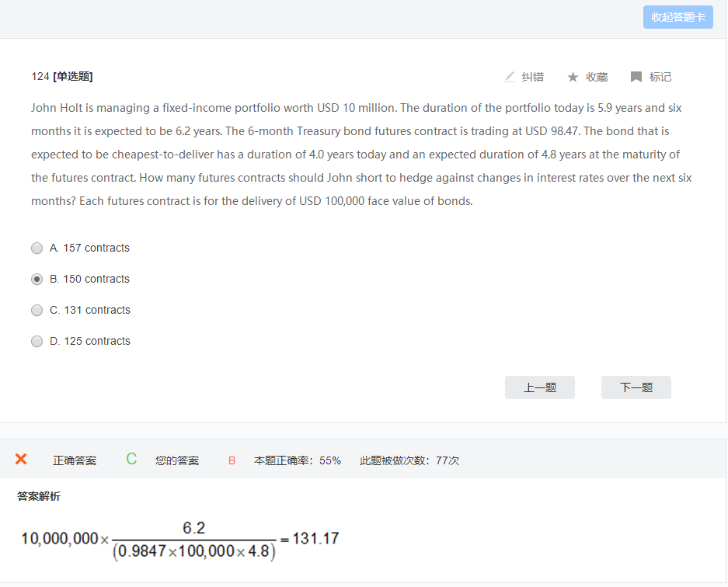Click the 答案解析 section heading
This screenshot has height=587, width=728.
(x=39, y=496)
